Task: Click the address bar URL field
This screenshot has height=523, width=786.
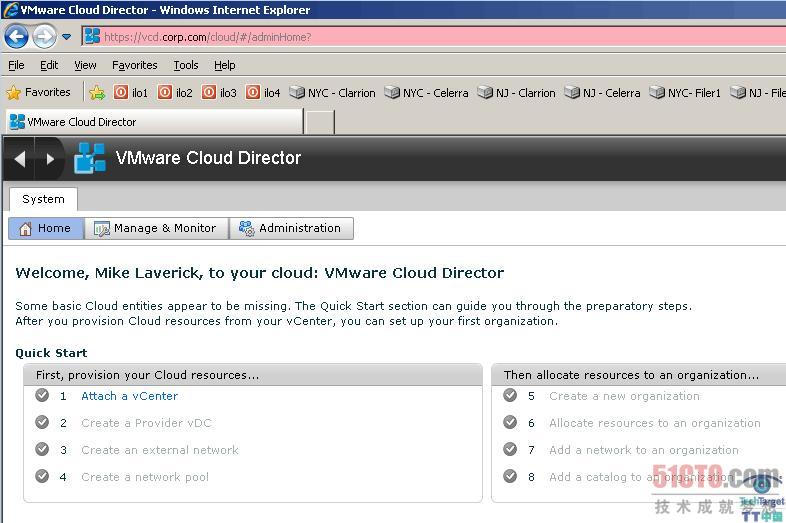Action: click(x=434, y=37)
